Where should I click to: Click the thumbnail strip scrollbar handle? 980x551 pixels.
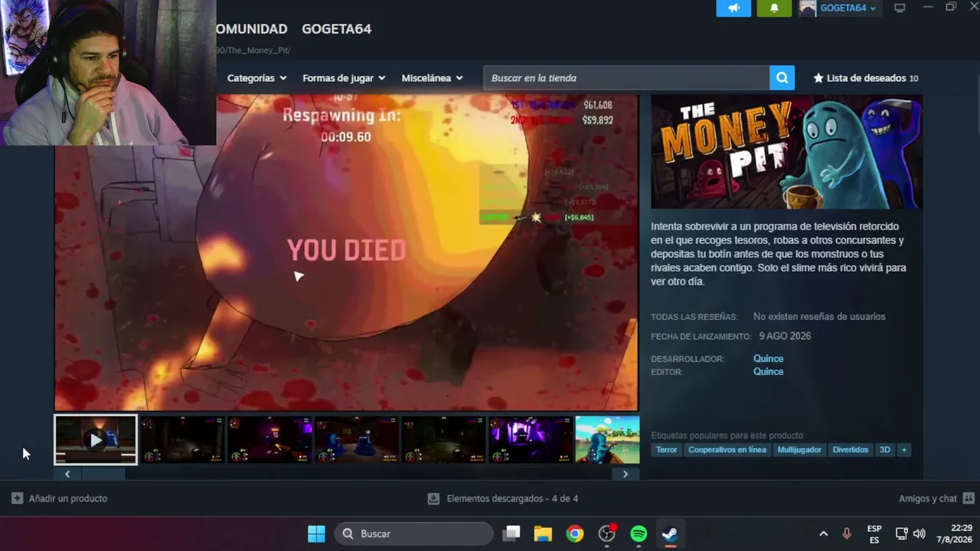pos(103,474)
